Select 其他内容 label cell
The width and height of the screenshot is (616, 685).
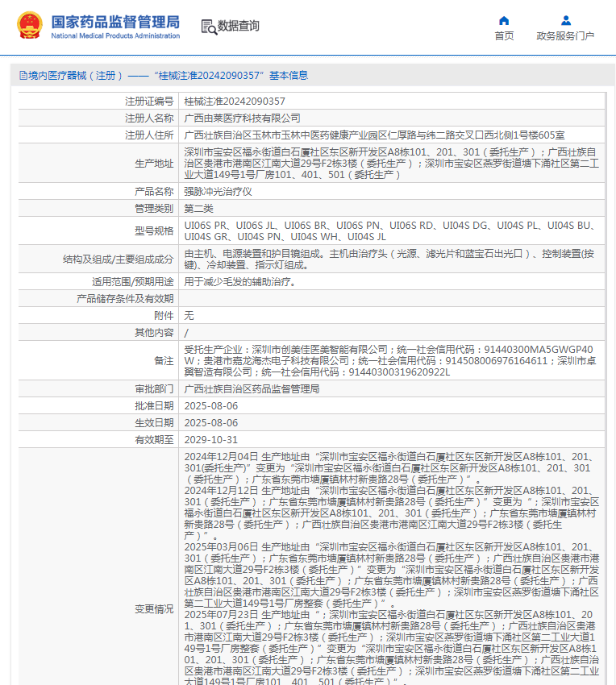click(98, 333)
